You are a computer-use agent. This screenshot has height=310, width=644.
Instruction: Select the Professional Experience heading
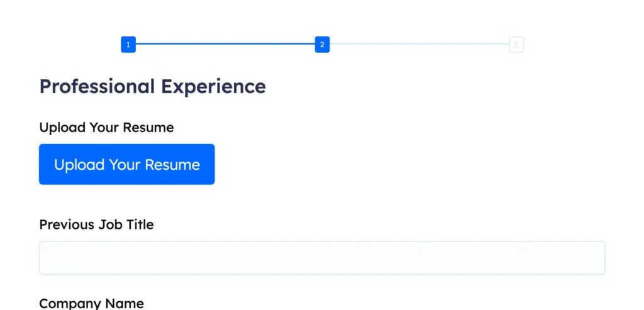[x=152, y=86]
